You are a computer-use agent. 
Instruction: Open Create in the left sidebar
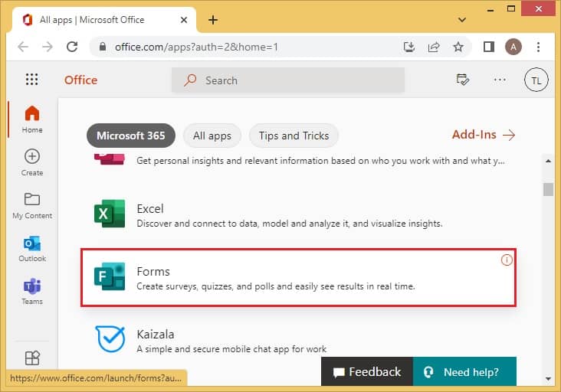click(x=32, y=162)
